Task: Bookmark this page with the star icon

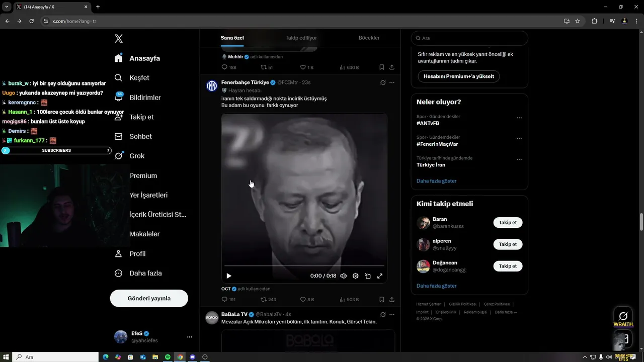Action: pyautogui.click(x=578, y=21)
